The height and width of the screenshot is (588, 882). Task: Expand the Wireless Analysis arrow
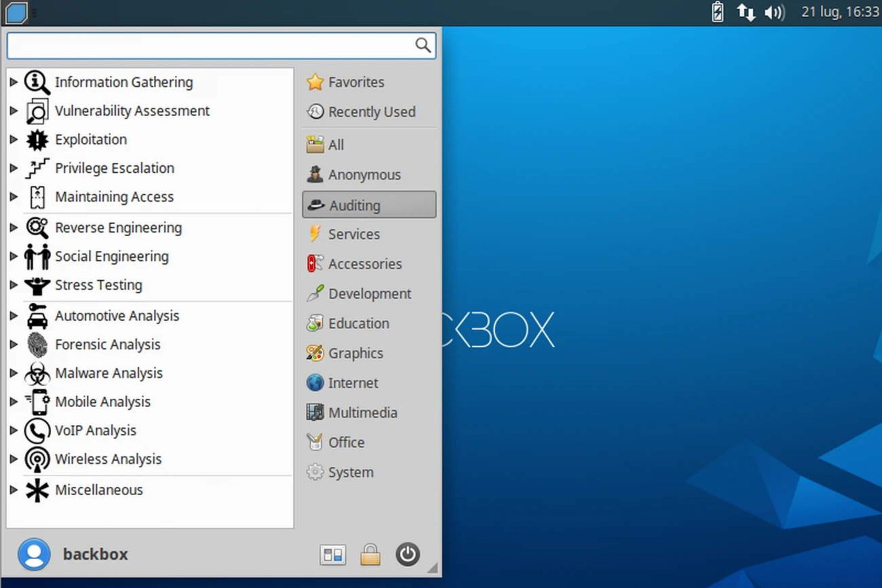coord(14,459)
